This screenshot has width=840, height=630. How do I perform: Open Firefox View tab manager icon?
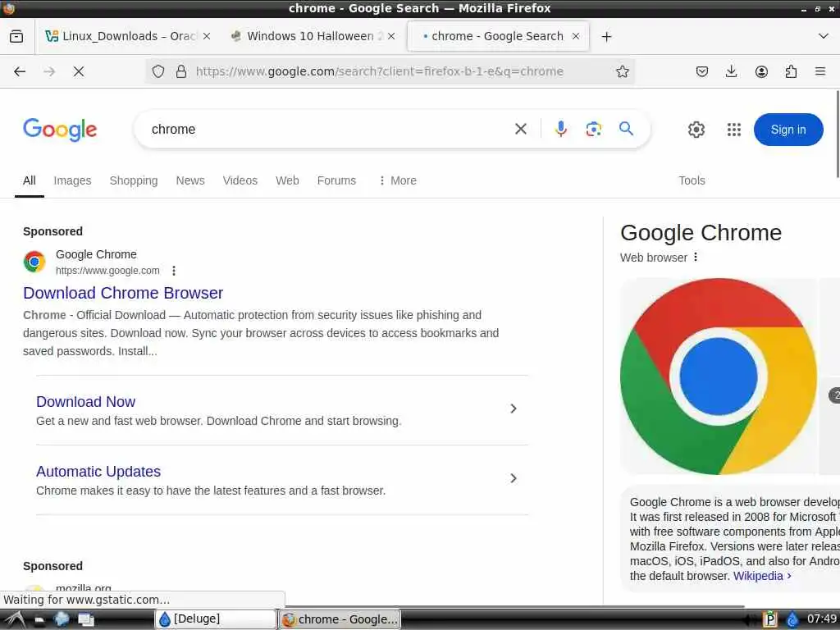click(x=16, y=36)
